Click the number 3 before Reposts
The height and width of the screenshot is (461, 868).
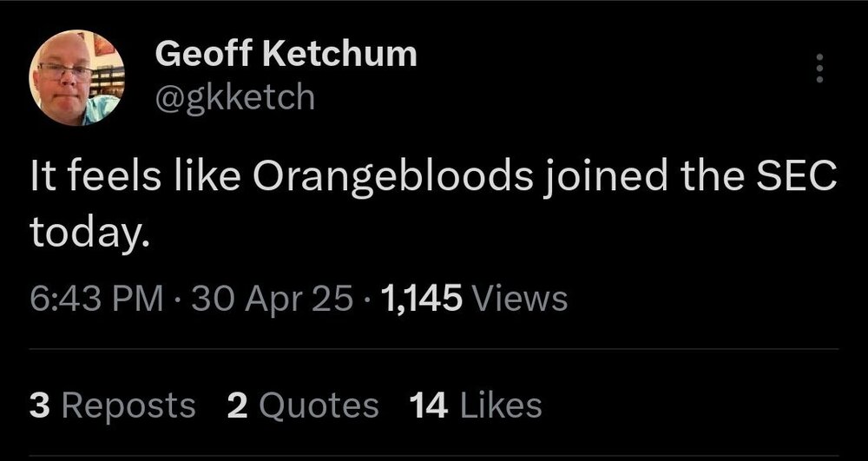point(38,405)
